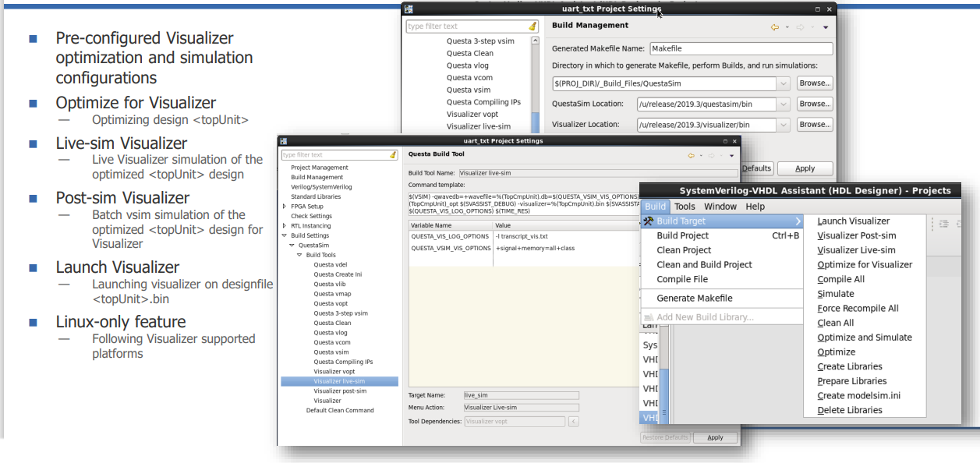Click the filter text box in the Build Management window
980x463 pixels.
pyautogui.click(x=466, y=27)
